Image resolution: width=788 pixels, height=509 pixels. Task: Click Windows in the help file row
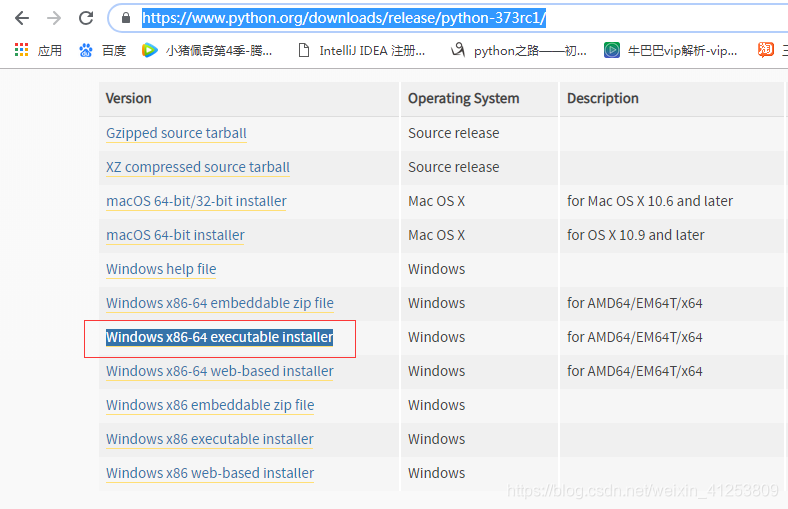(x=437, y=269)
